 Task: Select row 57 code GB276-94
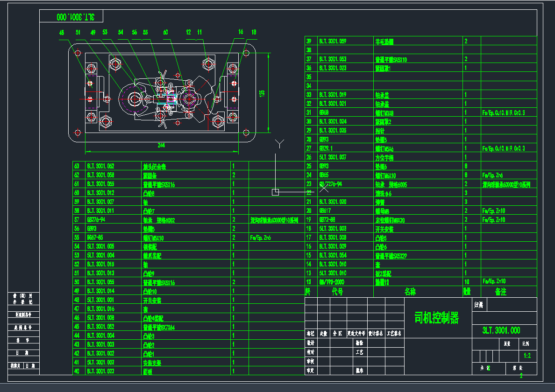coord(97,220)
